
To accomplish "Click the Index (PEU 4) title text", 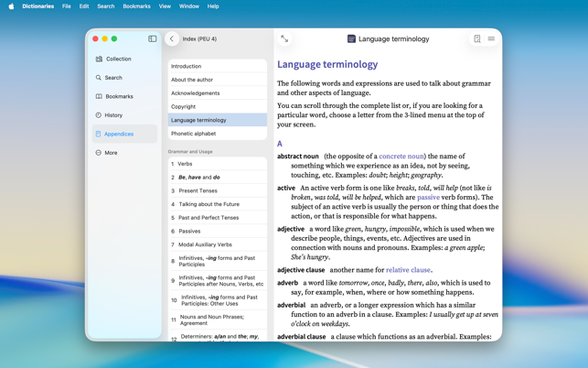I will 199,39.
